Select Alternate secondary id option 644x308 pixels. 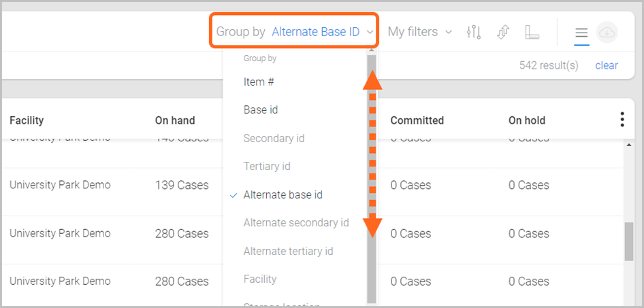[296, 222]
